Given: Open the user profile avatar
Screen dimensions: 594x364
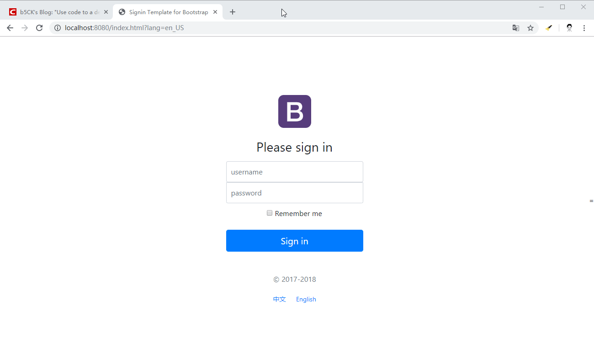Looking at the screenshot, I should click(569, 28).
